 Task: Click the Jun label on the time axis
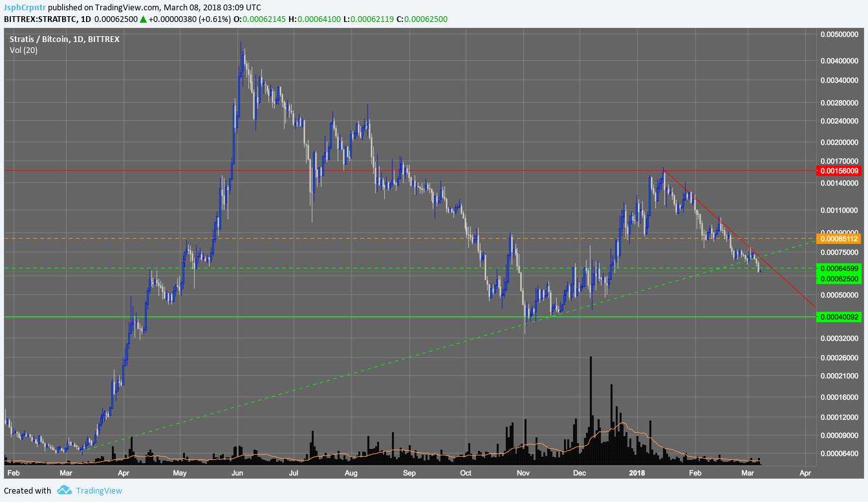tap(237, 474)
